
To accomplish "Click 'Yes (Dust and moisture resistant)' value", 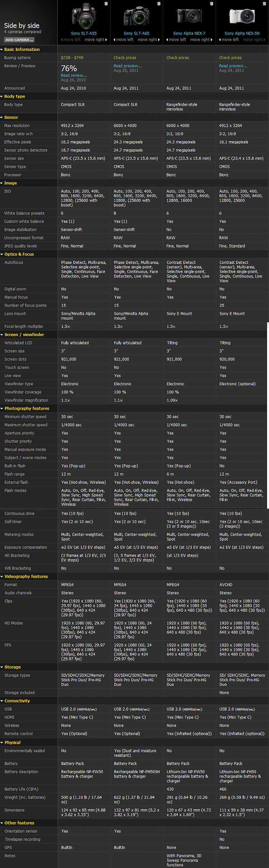I will point(135,753).
